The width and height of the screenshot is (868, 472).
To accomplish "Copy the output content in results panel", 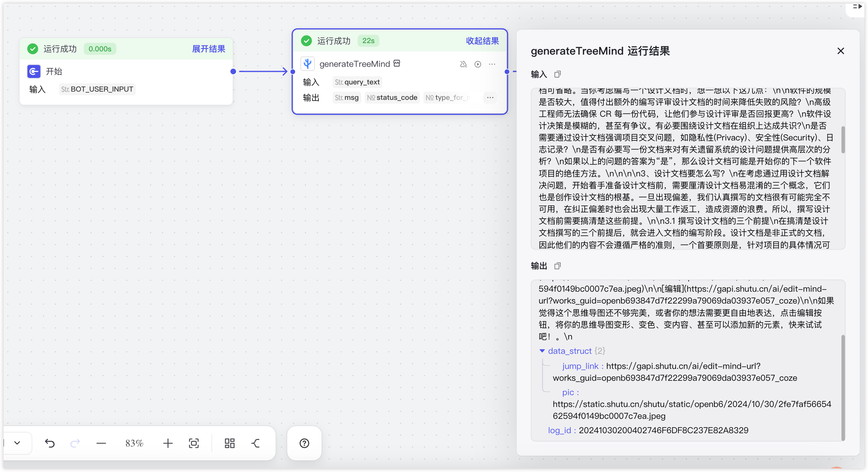I will (x=557, y=266).
